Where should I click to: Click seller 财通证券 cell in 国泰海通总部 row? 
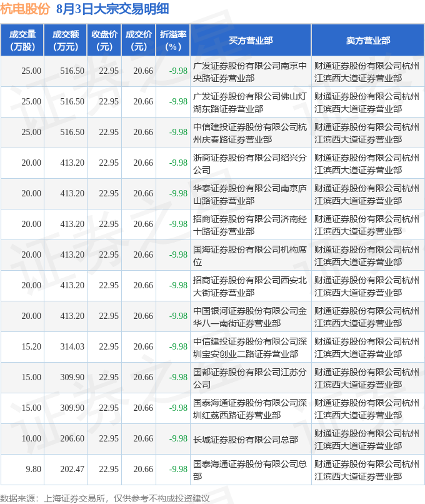coord(368,470)
